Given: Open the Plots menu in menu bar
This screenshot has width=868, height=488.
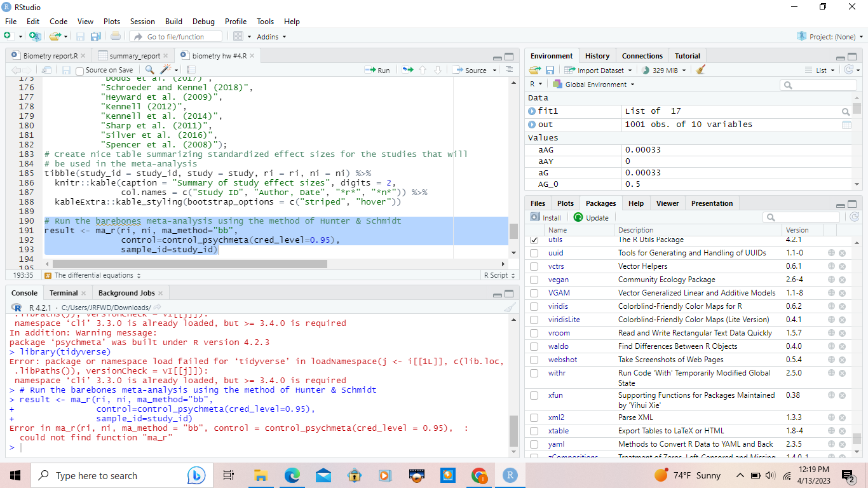Looking at the screenshot, I should [112, 21].
